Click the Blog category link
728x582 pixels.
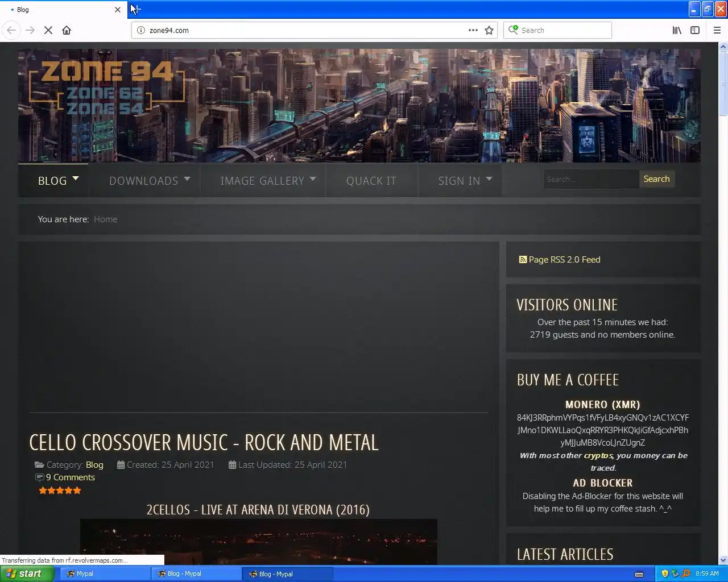pyautogui.click(x=94, y=465)
